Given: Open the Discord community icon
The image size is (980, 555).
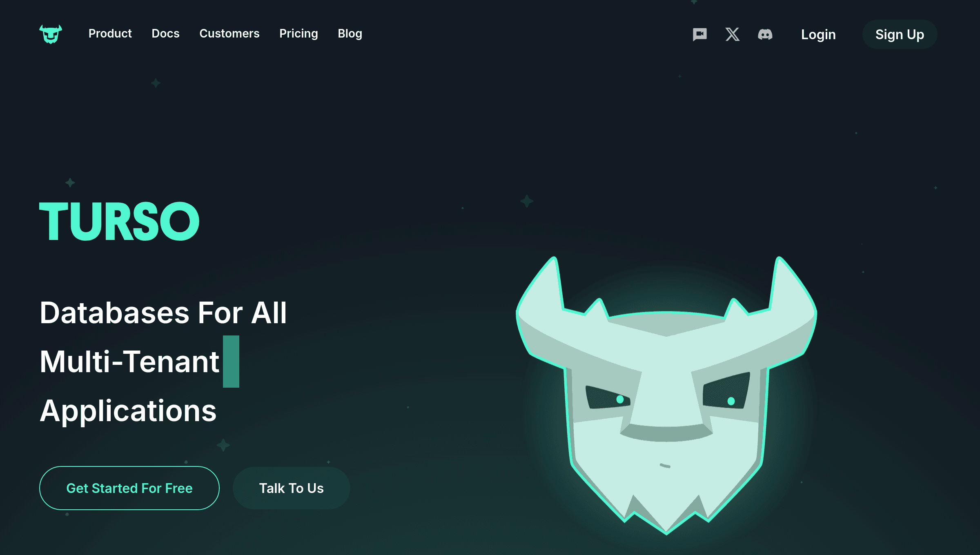Looking at the screenshot, I should point(765,34).
